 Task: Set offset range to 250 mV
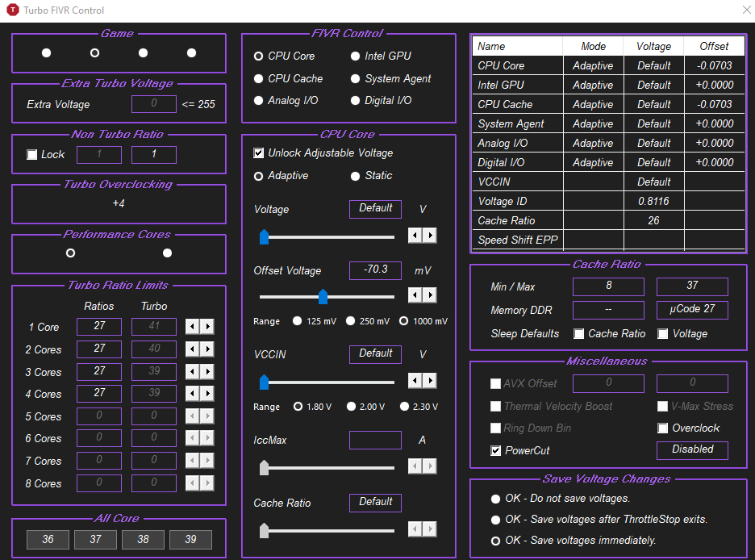coord(368,320)
